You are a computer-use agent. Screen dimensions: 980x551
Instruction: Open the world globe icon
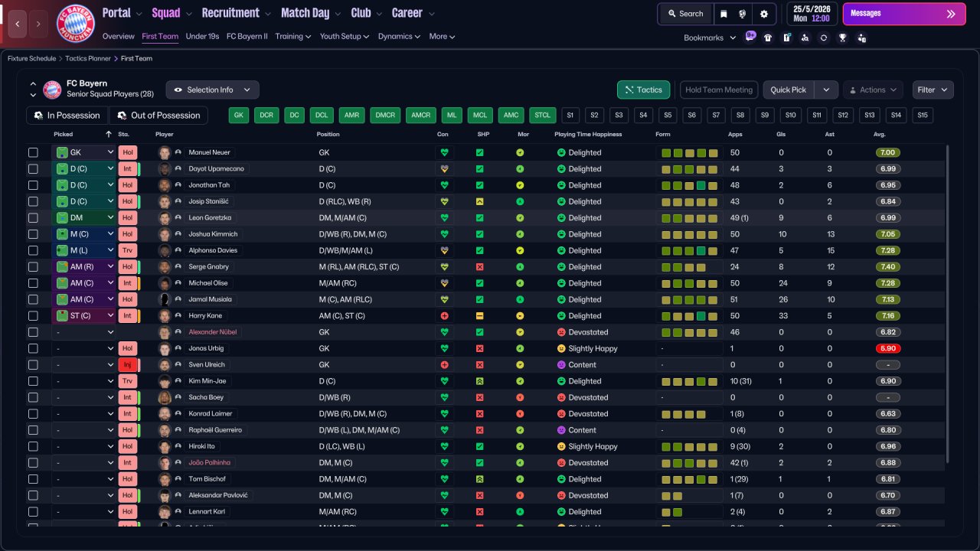[742, 14]
